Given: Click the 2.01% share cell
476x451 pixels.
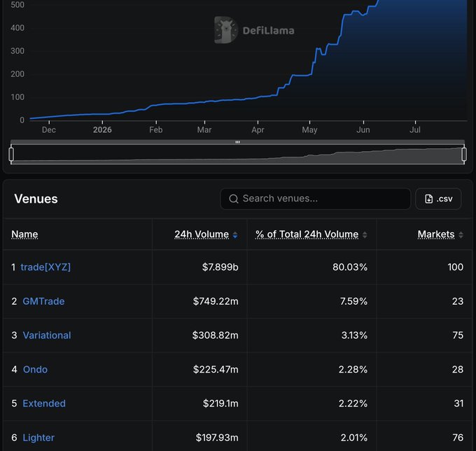Looking at the screenshot, I should pos(354,438).
